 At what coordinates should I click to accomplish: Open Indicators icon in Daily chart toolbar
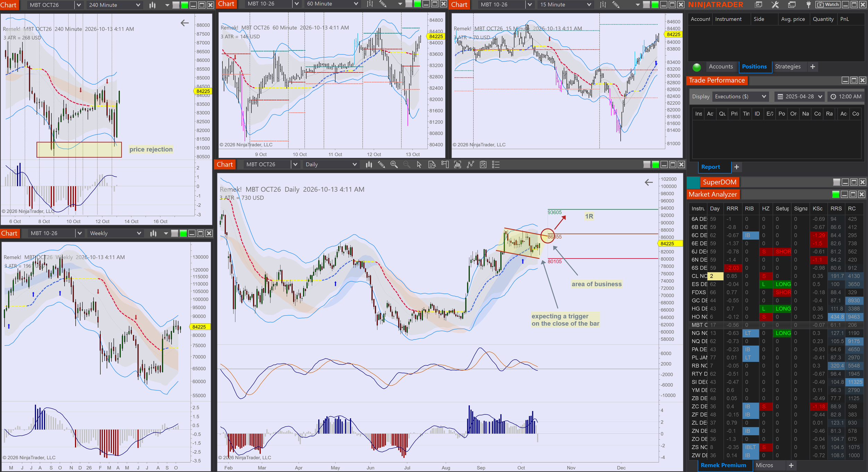click(x=458, y=165)
